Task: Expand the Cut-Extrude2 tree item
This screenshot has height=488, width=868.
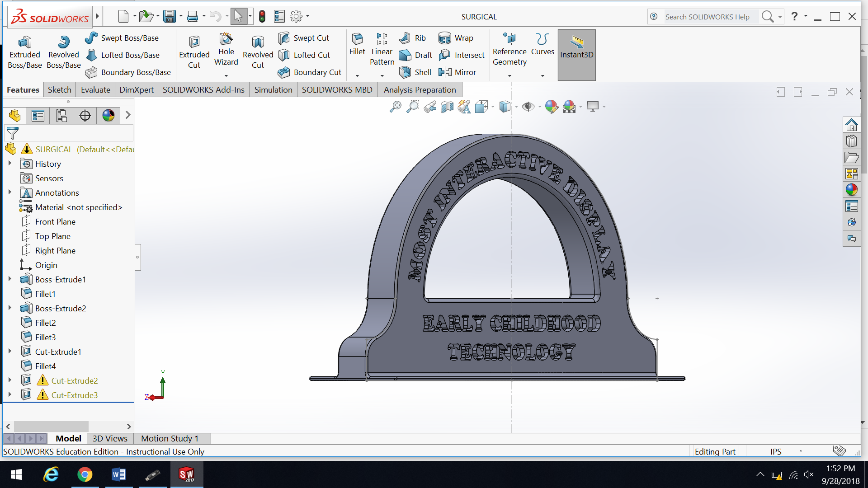Action: pos(9,380)
